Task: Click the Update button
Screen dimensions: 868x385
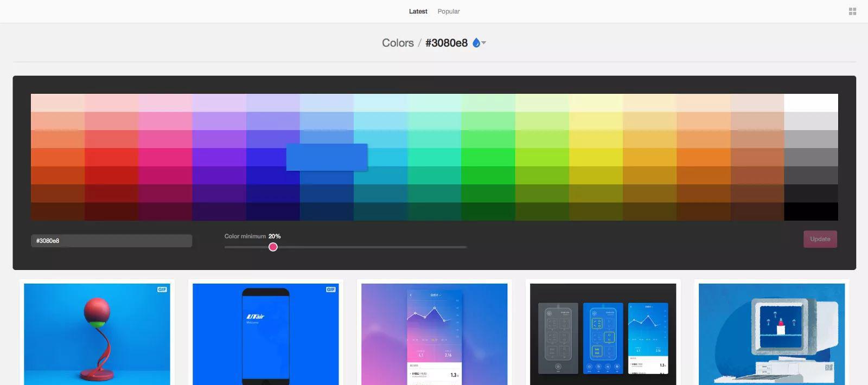Action: pyautogui.click(x=820, y=239)
